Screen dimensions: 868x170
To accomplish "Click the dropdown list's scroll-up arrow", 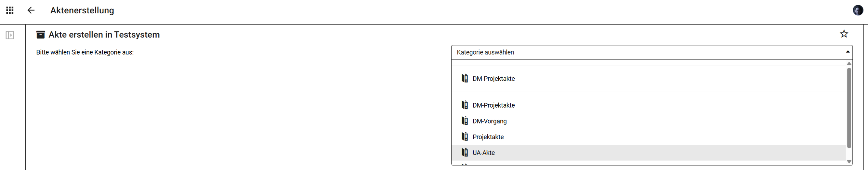I will 849,64.
